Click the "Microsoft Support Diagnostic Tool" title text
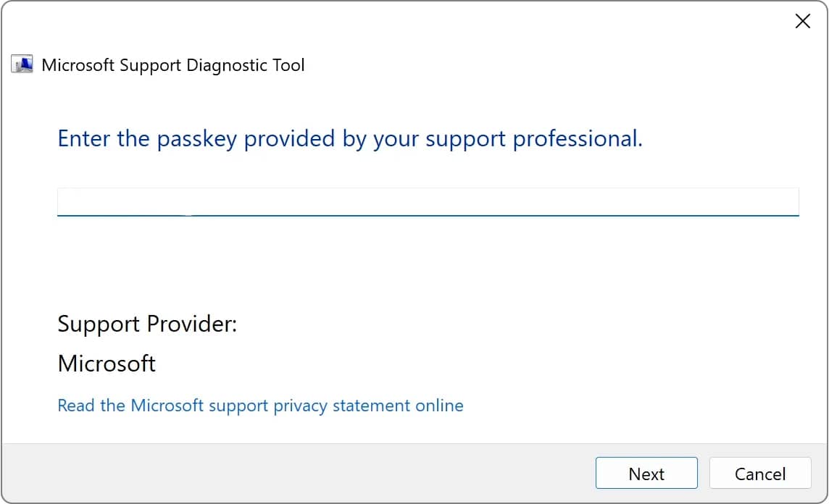The width and height of the screenshot is (829, 504). tap(173, 65)
